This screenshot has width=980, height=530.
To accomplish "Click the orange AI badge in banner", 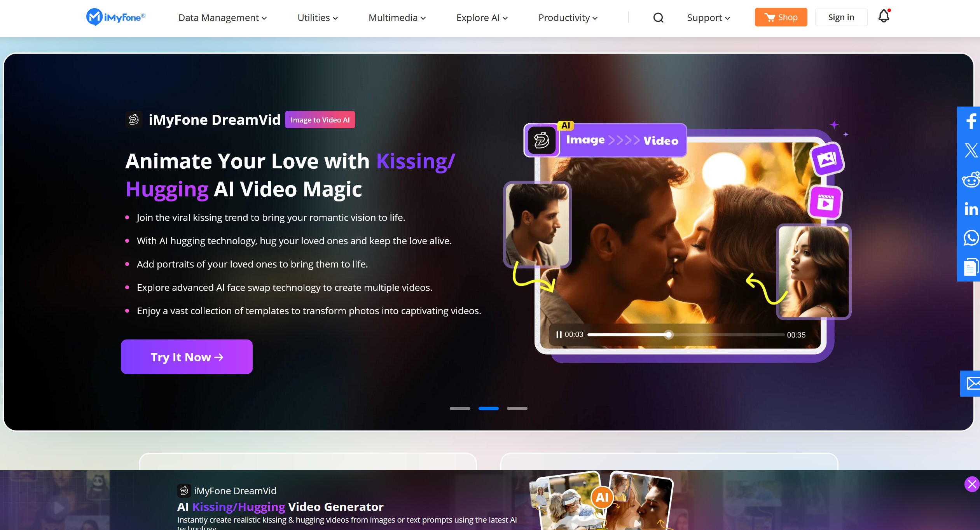I will (602, 497).
